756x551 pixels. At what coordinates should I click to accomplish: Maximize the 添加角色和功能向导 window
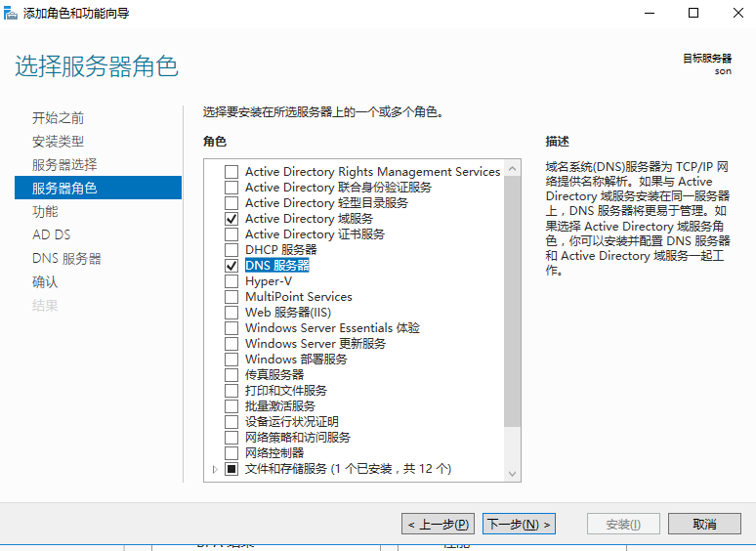coord(693,13)
